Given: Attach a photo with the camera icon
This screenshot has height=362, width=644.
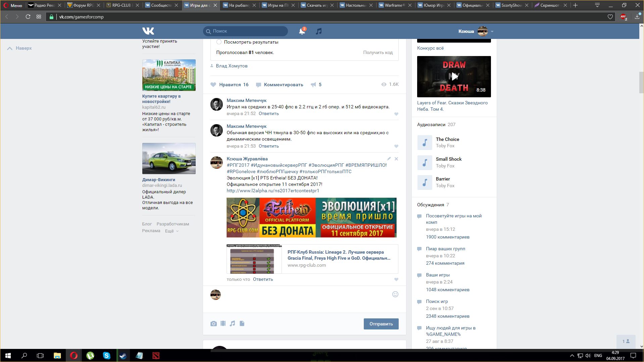Looking at the screenshot, I should tap(213, 324).
